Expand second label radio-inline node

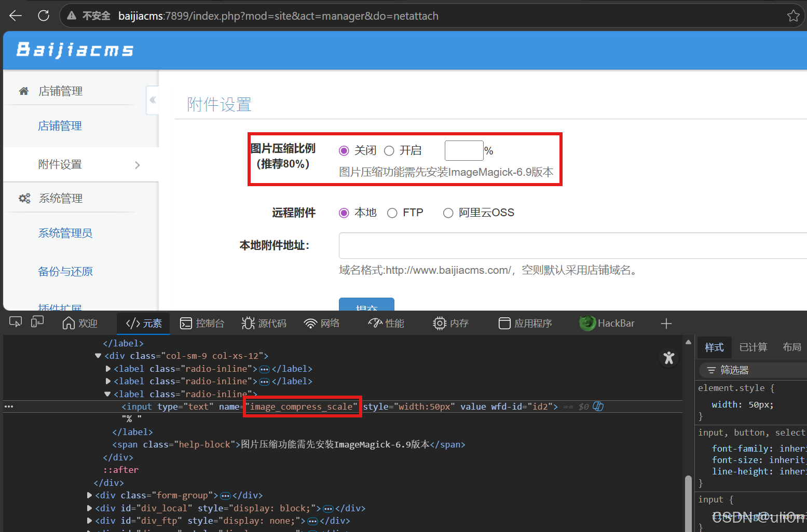(108, 381)
